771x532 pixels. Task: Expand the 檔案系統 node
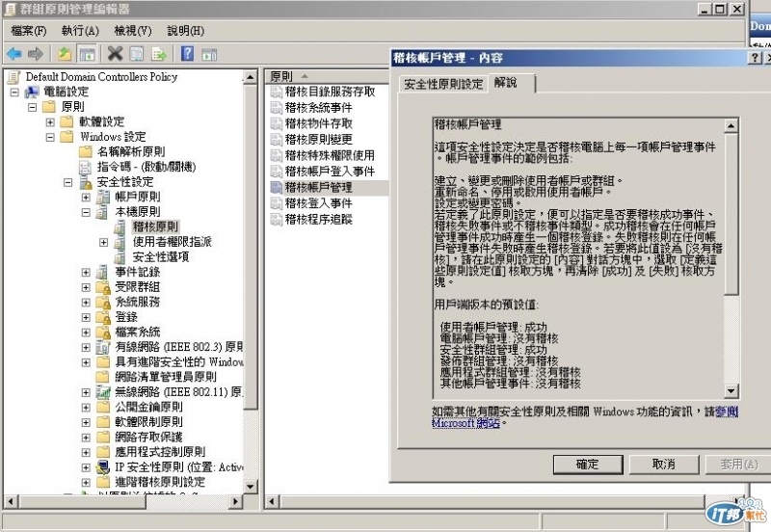(x=86, y=332)
